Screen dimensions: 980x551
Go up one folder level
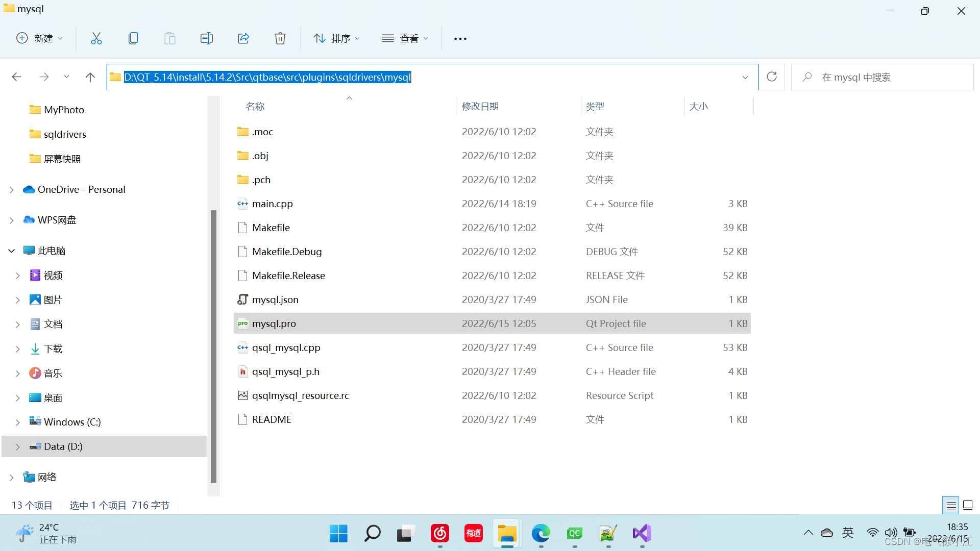[90, 77]
